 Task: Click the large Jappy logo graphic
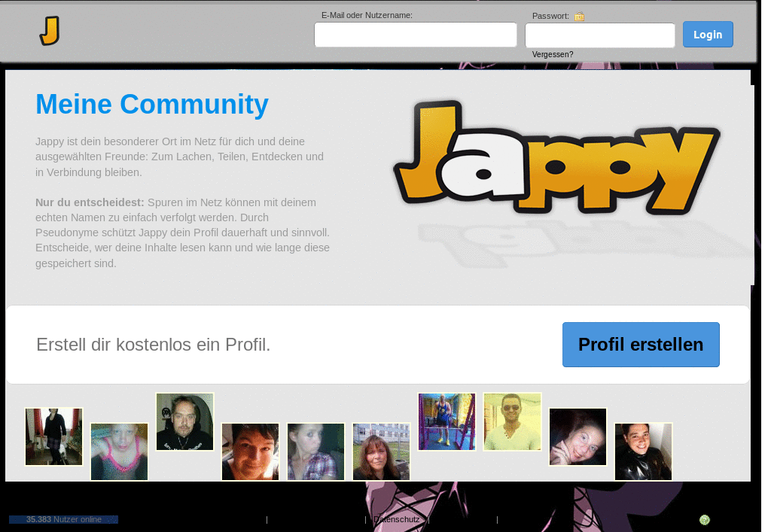(556, 158)
